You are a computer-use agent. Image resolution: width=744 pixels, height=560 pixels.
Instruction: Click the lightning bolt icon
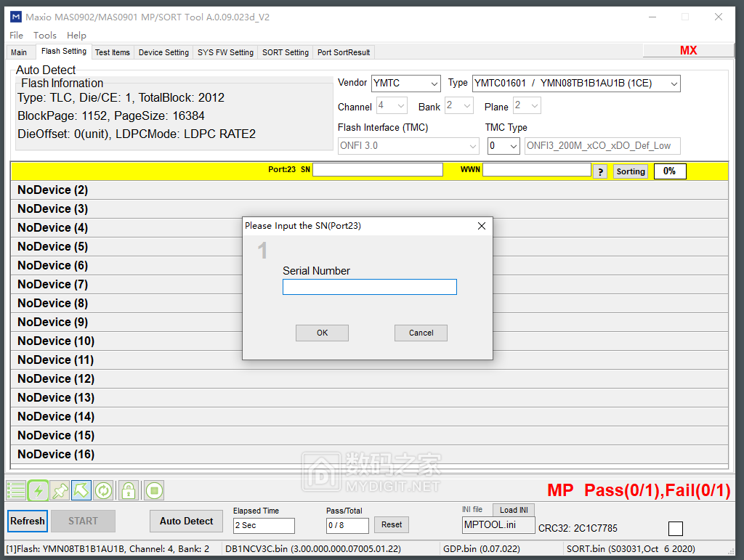[38, 490]
